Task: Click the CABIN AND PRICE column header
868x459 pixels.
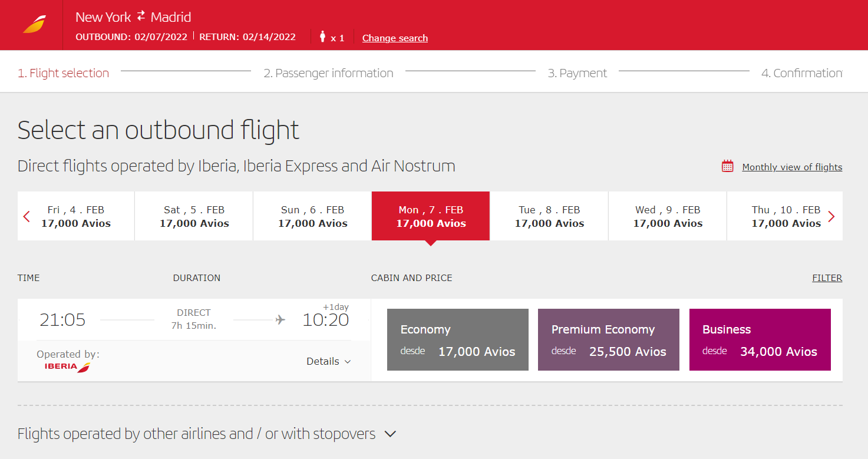Action: coord(412,278)
